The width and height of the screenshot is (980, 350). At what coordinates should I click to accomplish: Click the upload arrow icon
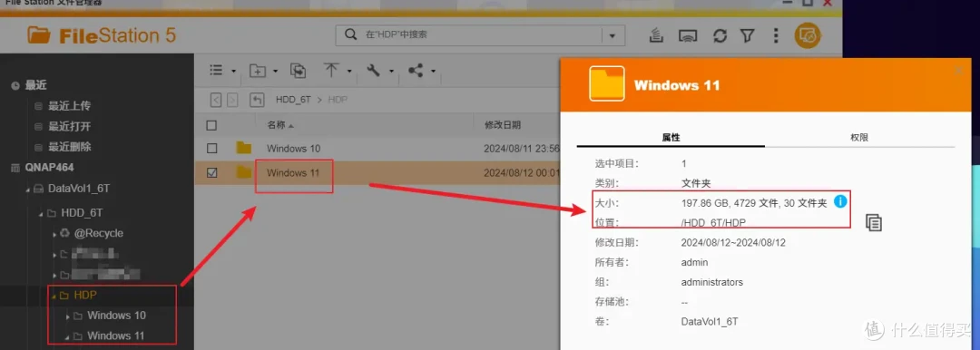point(331,70)
